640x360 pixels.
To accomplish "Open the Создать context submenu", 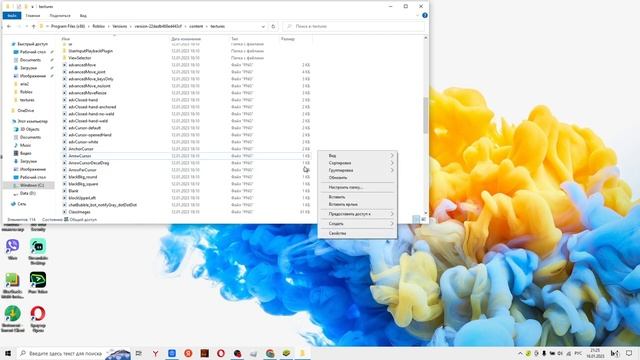I will point(358,224).
